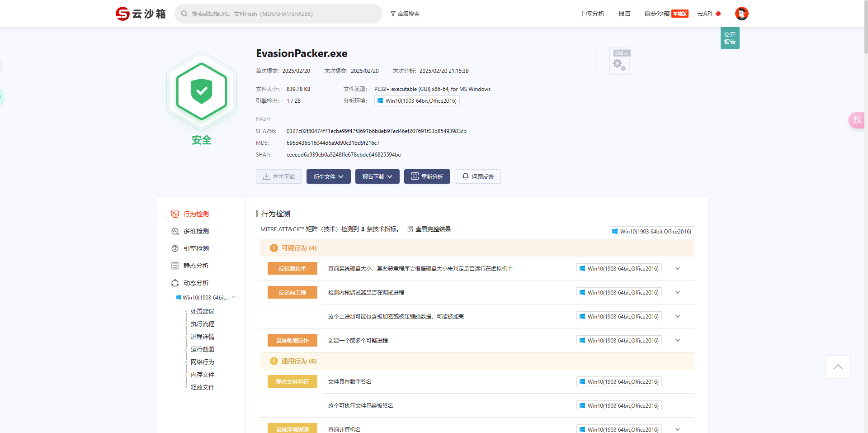Open 内存文件 in the sidebar tree
Image resolution: width=868 pixels, height=433 pixels.
pyautogui.click(x=203, y=375)
